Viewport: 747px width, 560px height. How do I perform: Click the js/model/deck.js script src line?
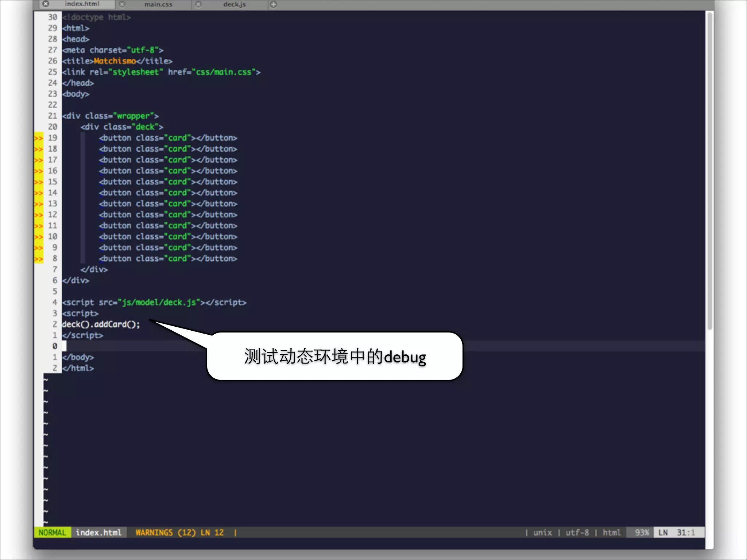click(x=154, y=302)
